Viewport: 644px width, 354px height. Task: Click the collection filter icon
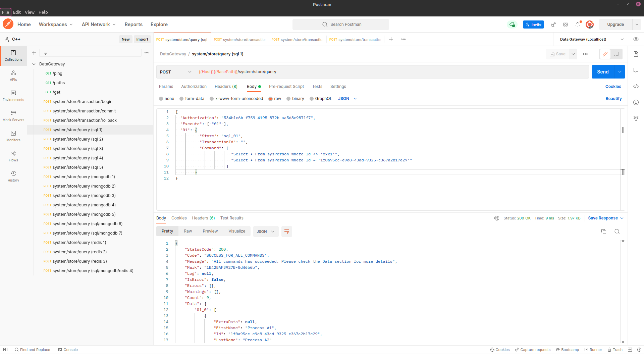click(46, 53)
